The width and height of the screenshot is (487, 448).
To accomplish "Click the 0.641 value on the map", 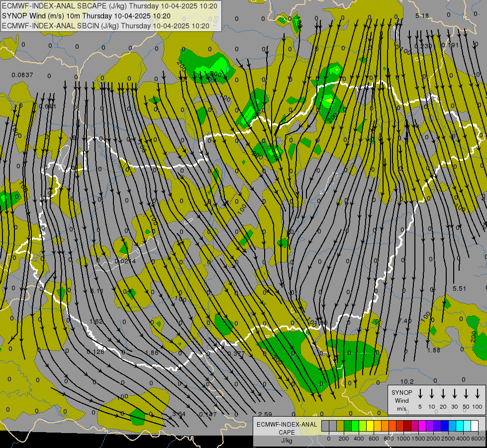I will click(x=48, y=107).
